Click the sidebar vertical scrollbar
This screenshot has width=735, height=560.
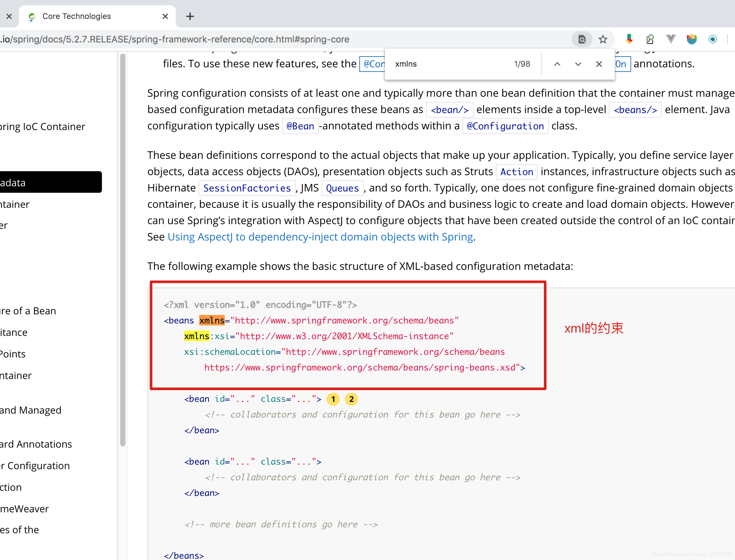tap(122, 249)
